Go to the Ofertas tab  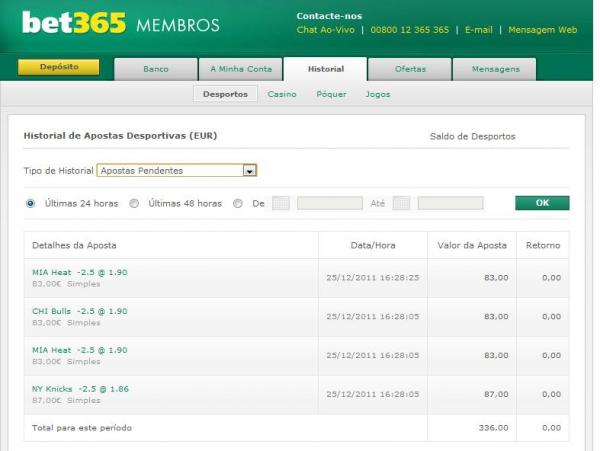pyautogui.click(x=409, y=69)
